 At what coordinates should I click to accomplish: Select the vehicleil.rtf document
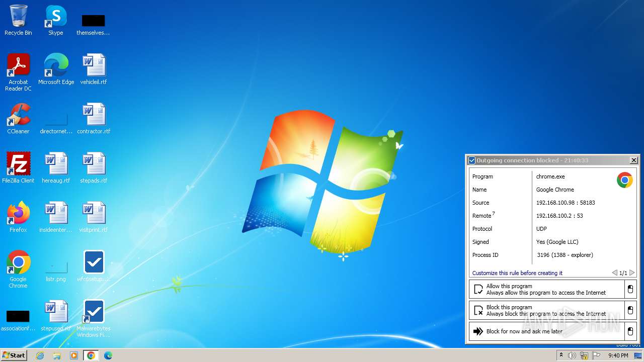pyautogui.click(x=94, y=69)
